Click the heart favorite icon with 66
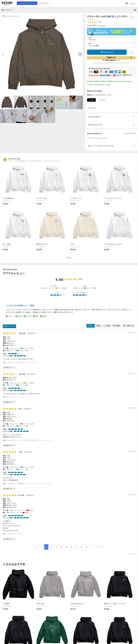138x644 pixels. (133, 17)
